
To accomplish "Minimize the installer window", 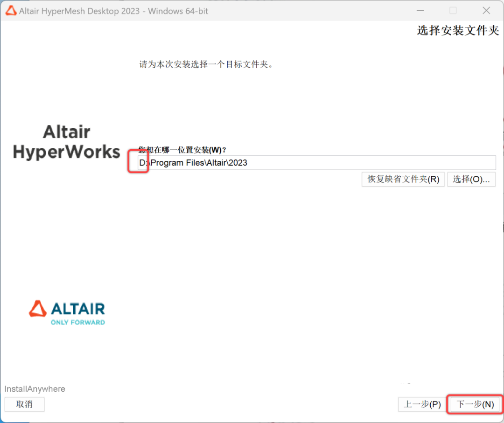I will [x=420, y=11].
